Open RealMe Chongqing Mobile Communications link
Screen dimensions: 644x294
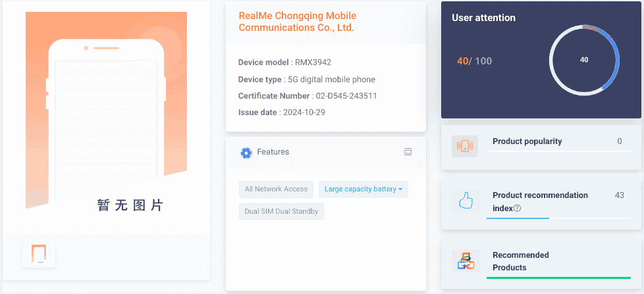pos(297,22)
